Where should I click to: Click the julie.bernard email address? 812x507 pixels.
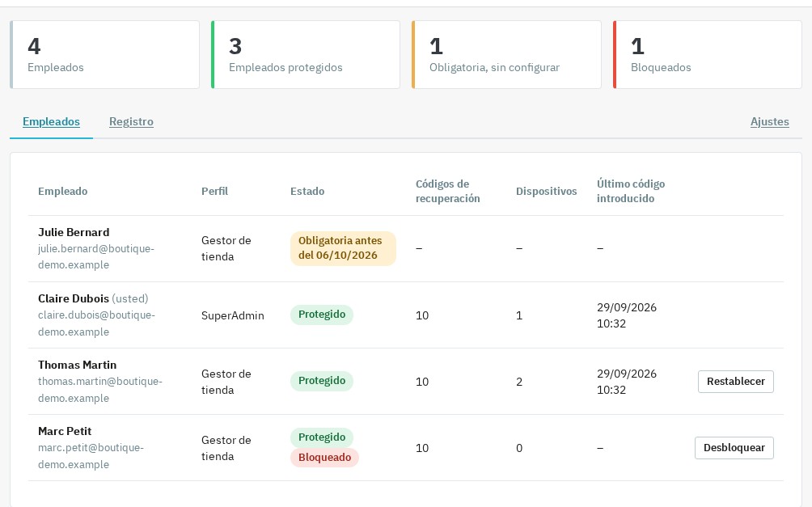95,256
